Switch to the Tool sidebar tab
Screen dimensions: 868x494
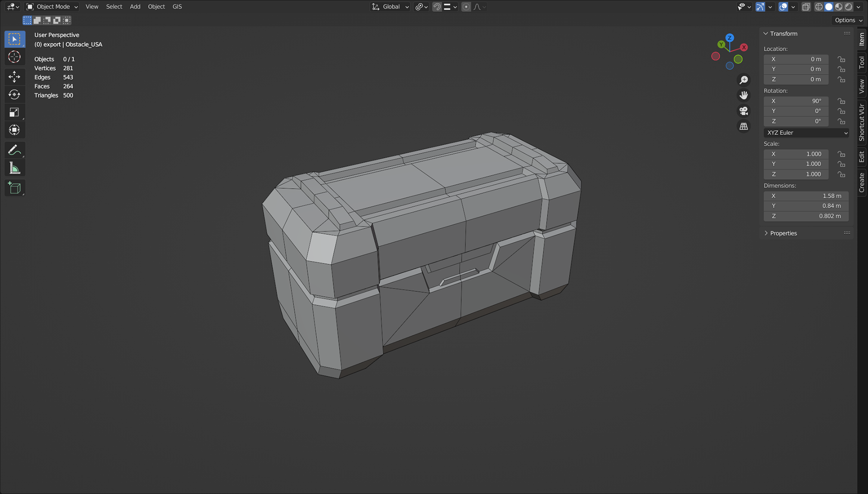click(x=862, y=62)
